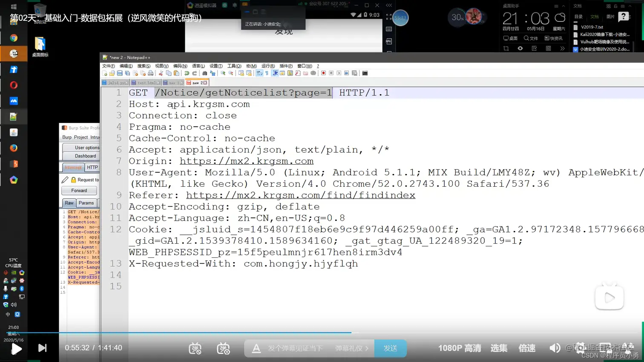The height and width of the screenshot is (362, 644).
Task: Open the 插件(P) plugins menu
Action: [286, 66]
